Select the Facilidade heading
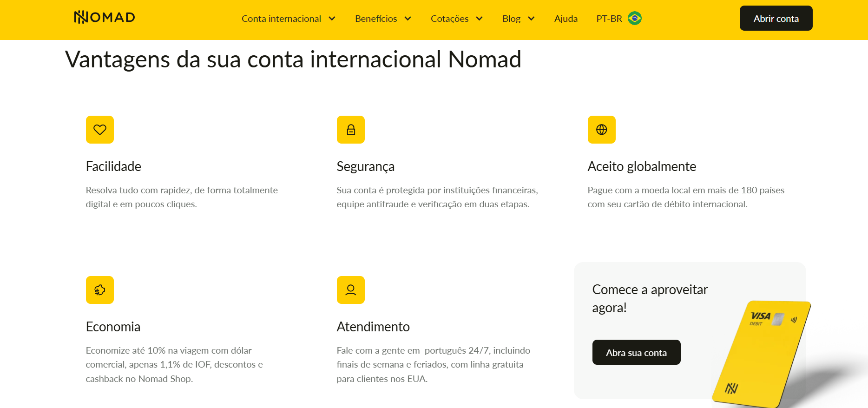The image size is (868, 408). click(x=113, y=166)
